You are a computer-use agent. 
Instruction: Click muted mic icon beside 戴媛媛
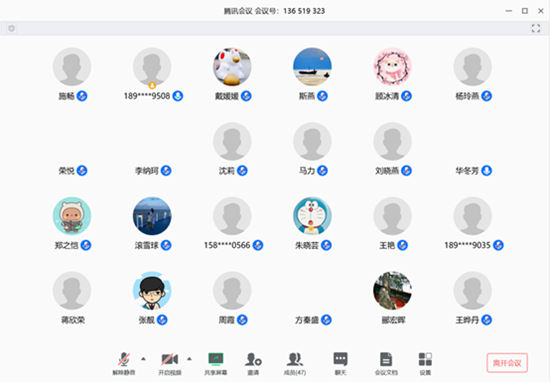pos(246,96)
